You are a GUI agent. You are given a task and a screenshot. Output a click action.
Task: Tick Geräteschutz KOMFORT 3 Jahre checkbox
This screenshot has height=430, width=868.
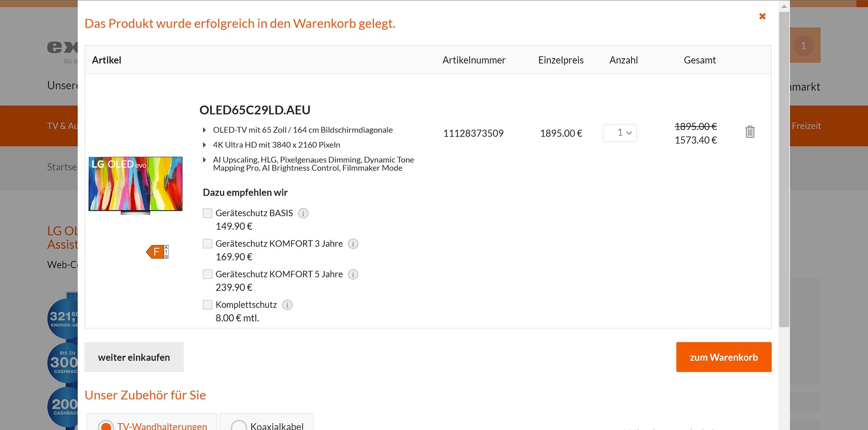point(208,244)
